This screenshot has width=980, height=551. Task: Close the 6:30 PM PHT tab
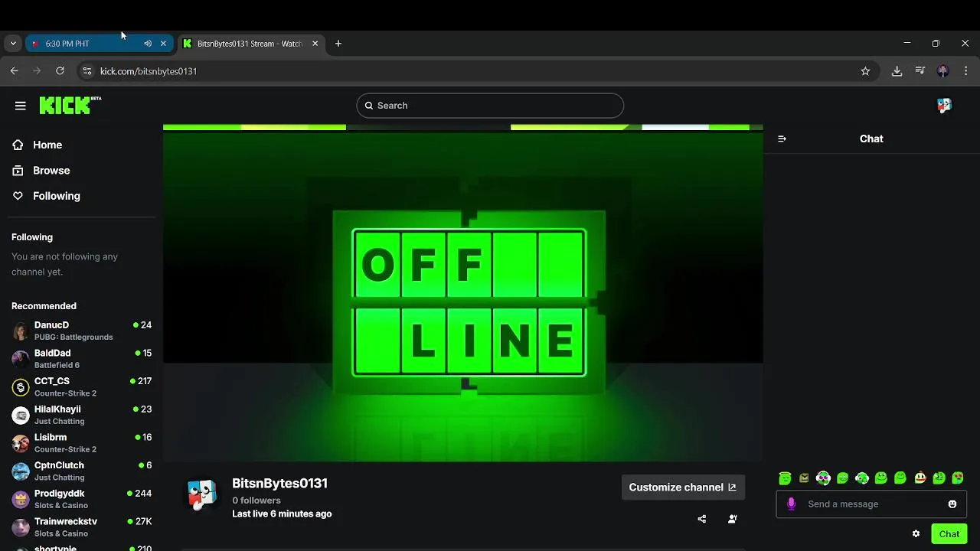163,44
